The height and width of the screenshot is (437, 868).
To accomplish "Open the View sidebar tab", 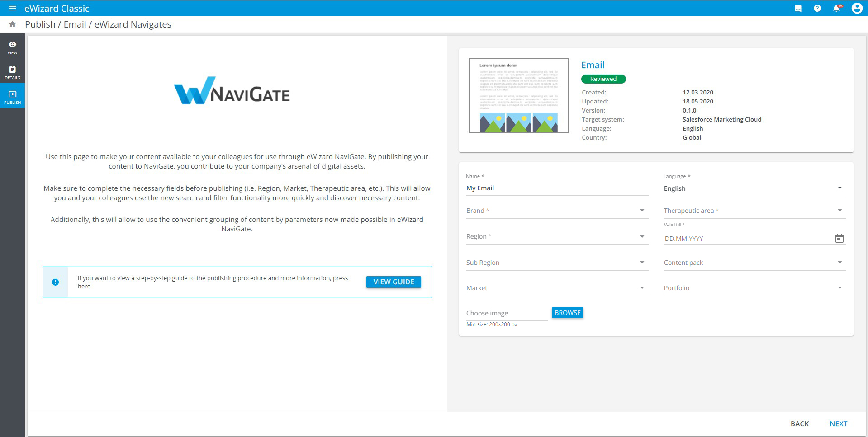I will click(12, 47).
